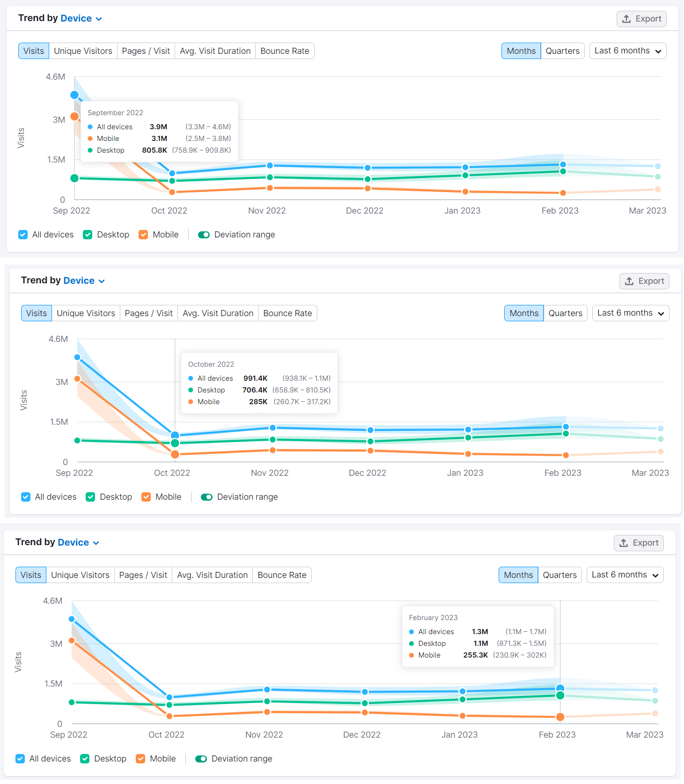The width and height of the screenshot is (684, 784).
Task: Click Nov 2022 axis label in the bottom chart
Action: pyautogui.click(x=264, y=735)
